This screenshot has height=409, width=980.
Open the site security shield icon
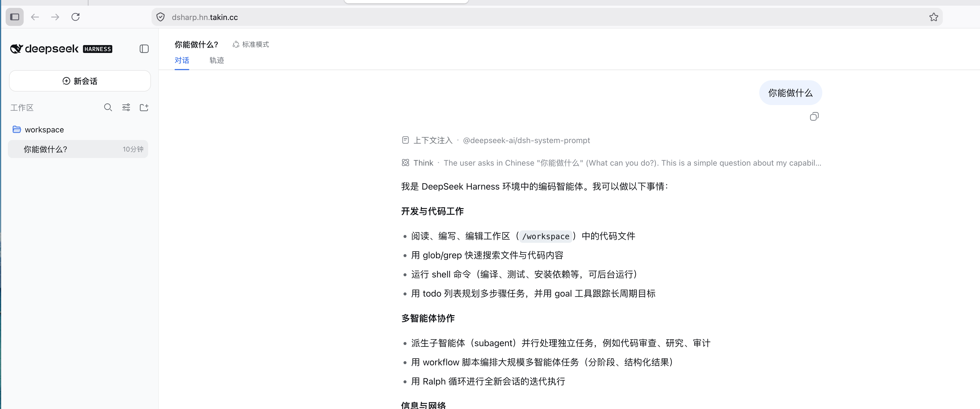pos(161,17)
